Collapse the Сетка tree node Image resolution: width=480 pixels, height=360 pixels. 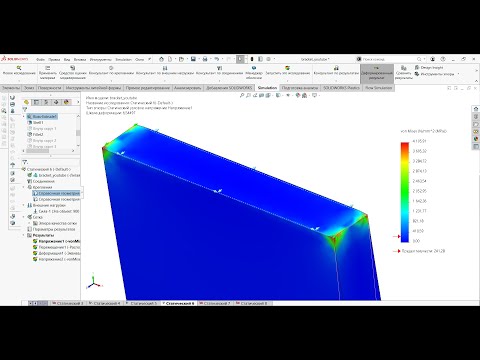24,217
